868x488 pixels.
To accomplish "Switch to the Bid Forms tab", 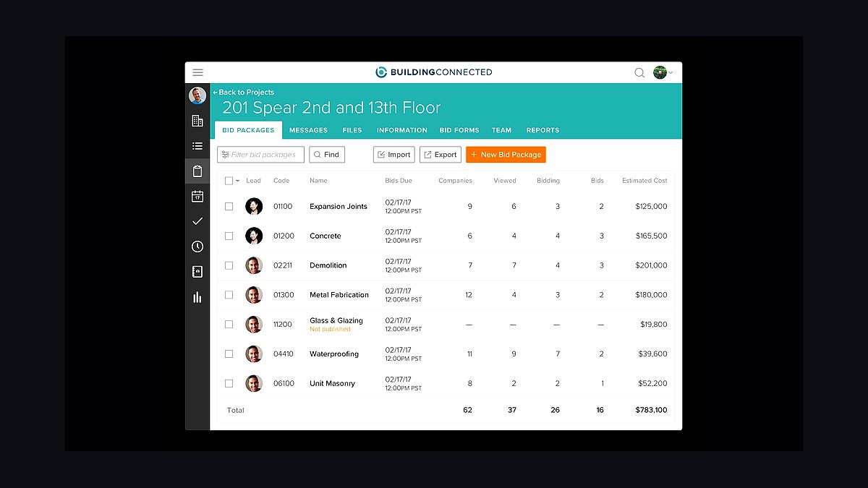I will tap(459, 130).
